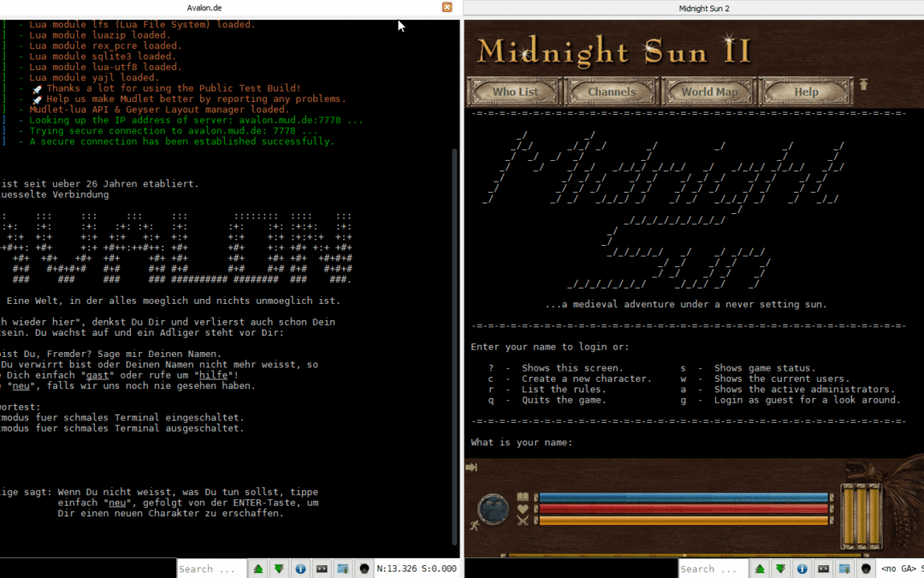Click the "neu" link before "falls wir uns"
The image size is (924, 578).
click(21, 385)
